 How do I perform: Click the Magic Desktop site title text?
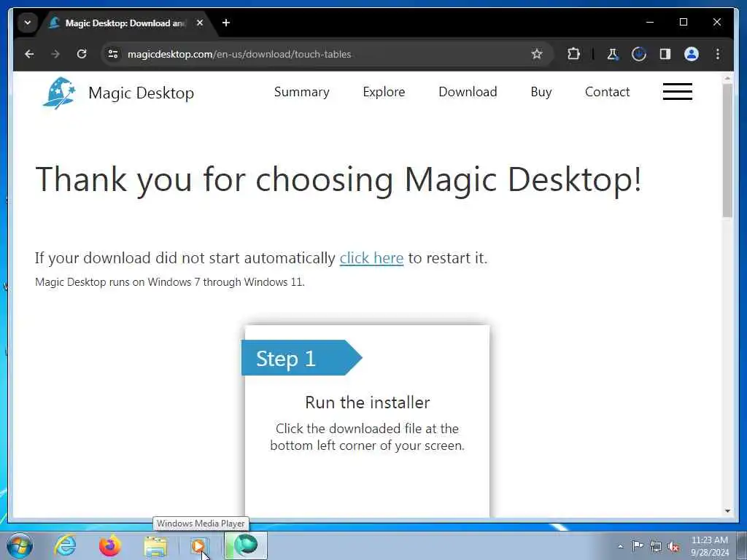tap(142, 93)
